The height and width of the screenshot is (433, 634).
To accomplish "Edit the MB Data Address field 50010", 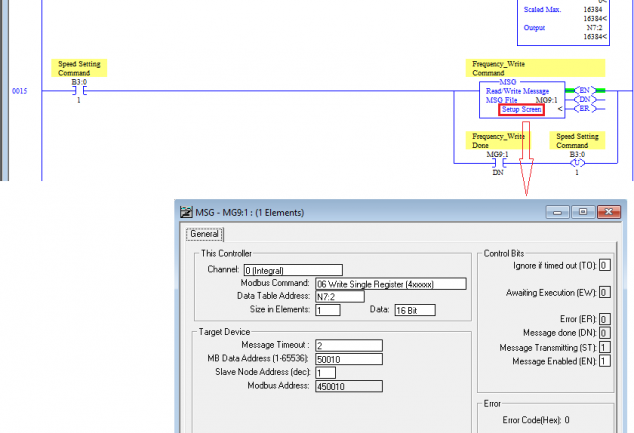I will (x=349, y=359).
